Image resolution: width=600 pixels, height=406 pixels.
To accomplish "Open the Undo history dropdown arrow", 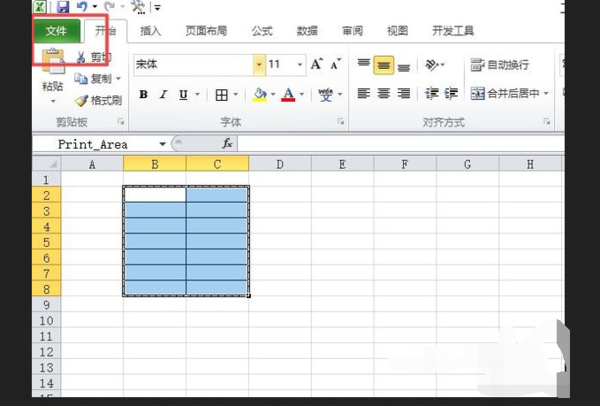I will click(94, 7).
